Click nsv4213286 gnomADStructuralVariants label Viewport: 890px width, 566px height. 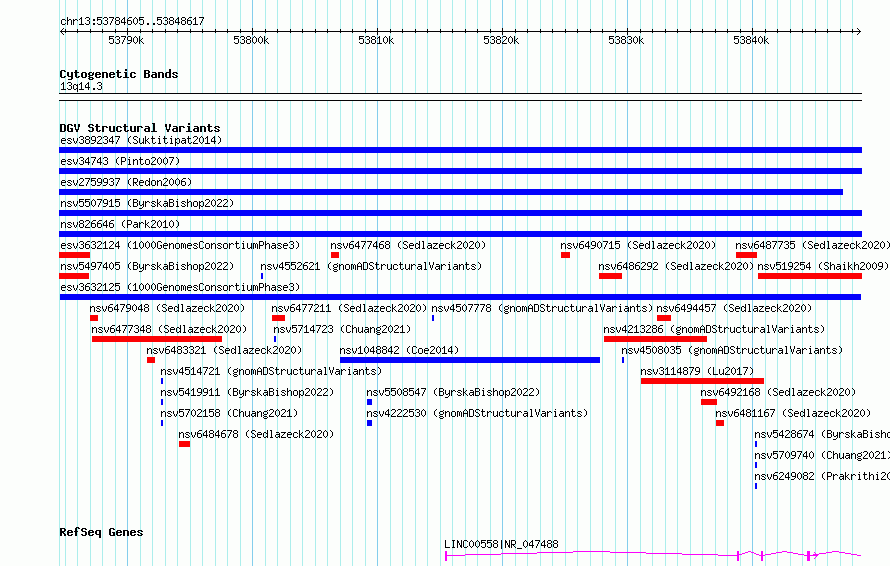(x=714, y=329)
